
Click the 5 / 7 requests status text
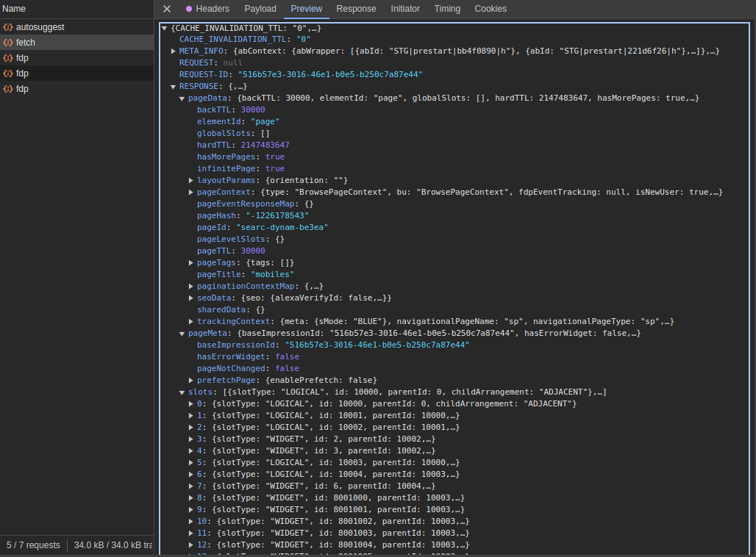point(35,545)
